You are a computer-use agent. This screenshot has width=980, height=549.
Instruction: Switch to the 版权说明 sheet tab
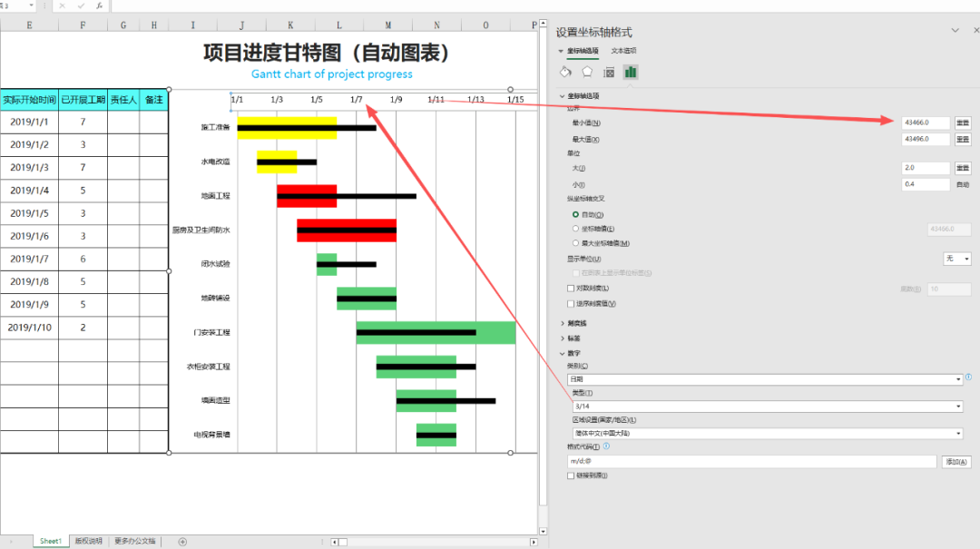[88, 542]
